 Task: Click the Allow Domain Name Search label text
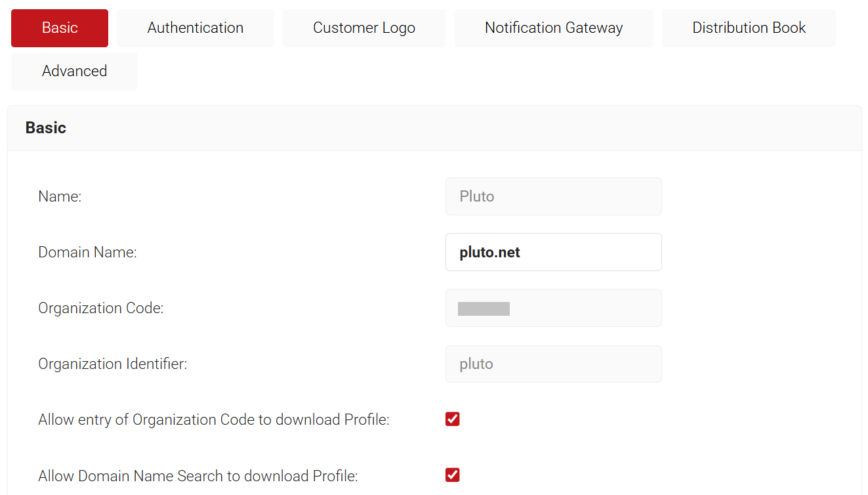[197, 476]
